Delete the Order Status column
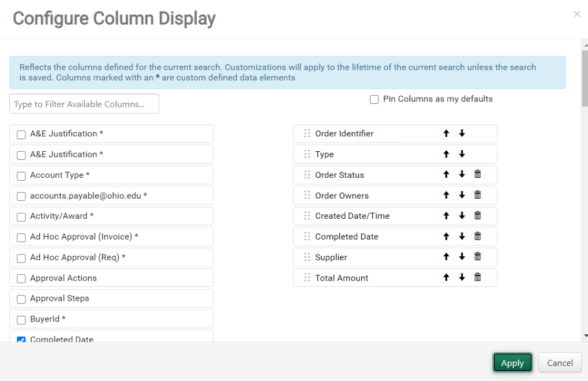This screenshot has width=588, height=381. (477, 174)
